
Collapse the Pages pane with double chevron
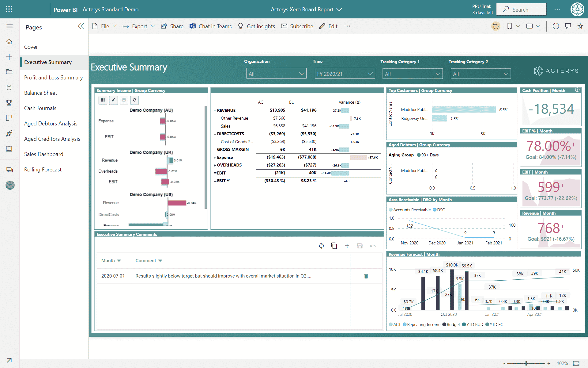pyautogui.click(x=81, y=26)
